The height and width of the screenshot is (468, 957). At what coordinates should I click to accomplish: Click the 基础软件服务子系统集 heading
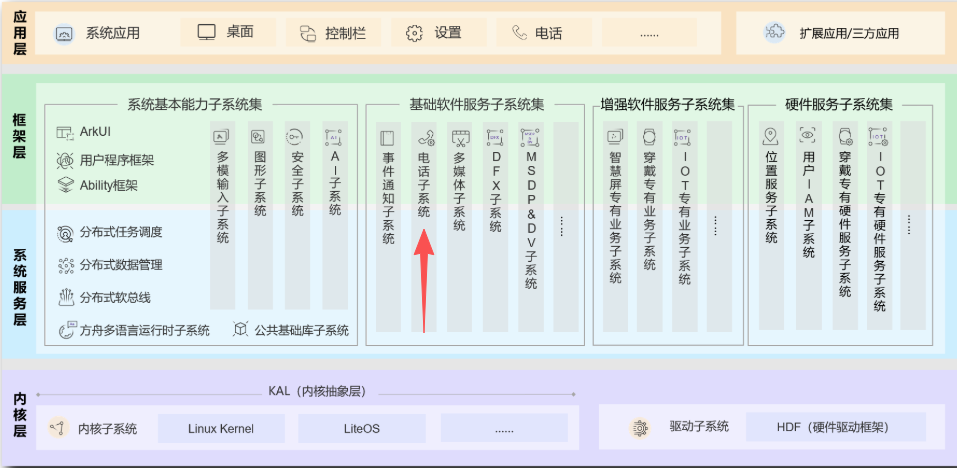[477, 105]
